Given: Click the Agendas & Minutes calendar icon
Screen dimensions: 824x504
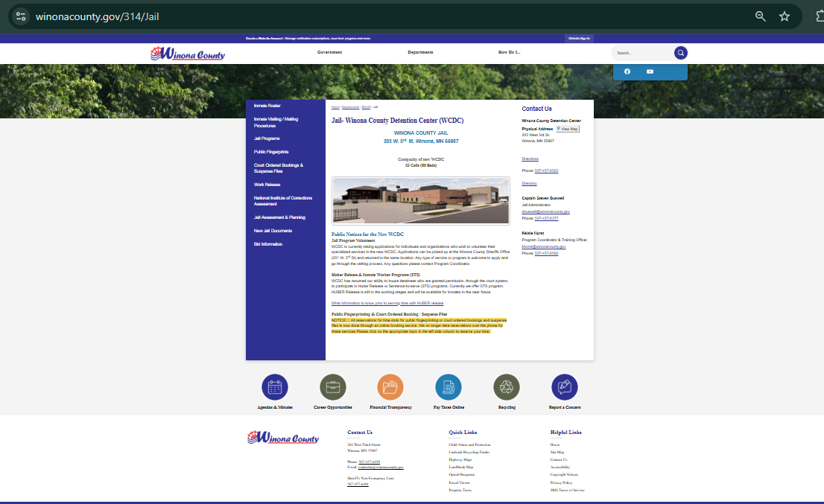Looking at the screenshot, I should (x=275, y=387).
